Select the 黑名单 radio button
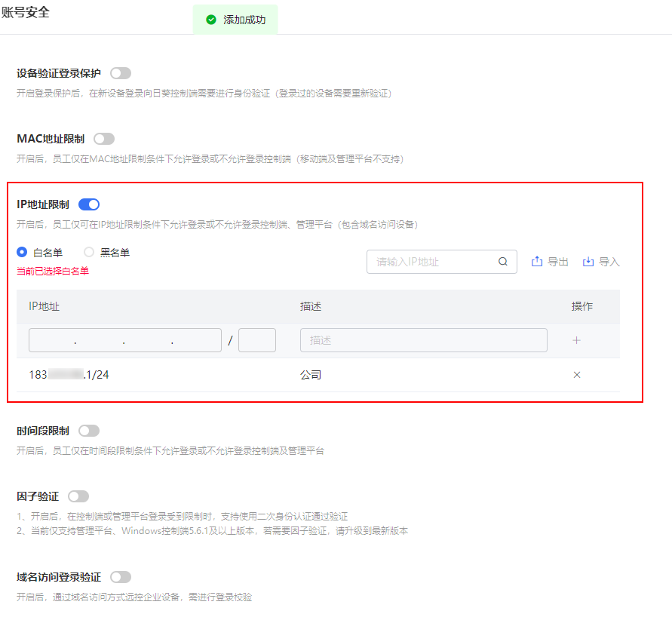This screenshot has height=617, width=672. point(89,252)
